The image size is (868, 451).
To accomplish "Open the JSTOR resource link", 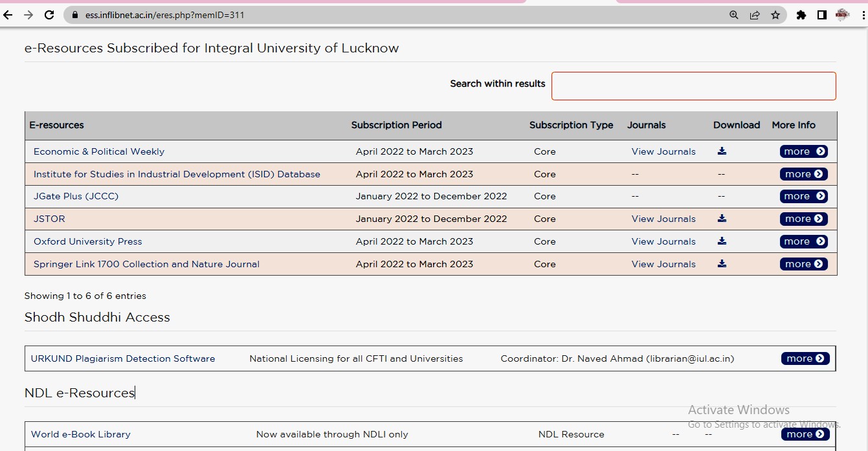I will coord(49,219).
